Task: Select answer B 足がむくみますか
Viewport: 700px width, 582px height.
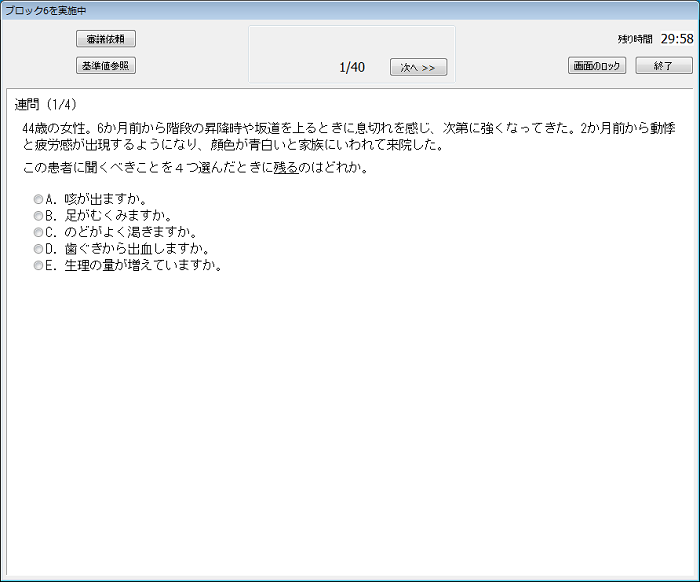Action: click(x=38, y=216)
